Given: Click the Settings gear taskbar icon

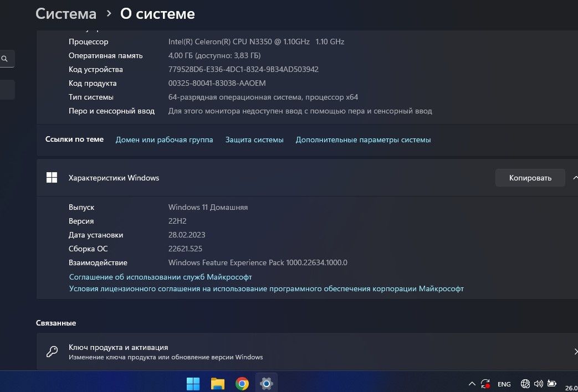Looking at the screenshot, I should click(x=266, y=384).
